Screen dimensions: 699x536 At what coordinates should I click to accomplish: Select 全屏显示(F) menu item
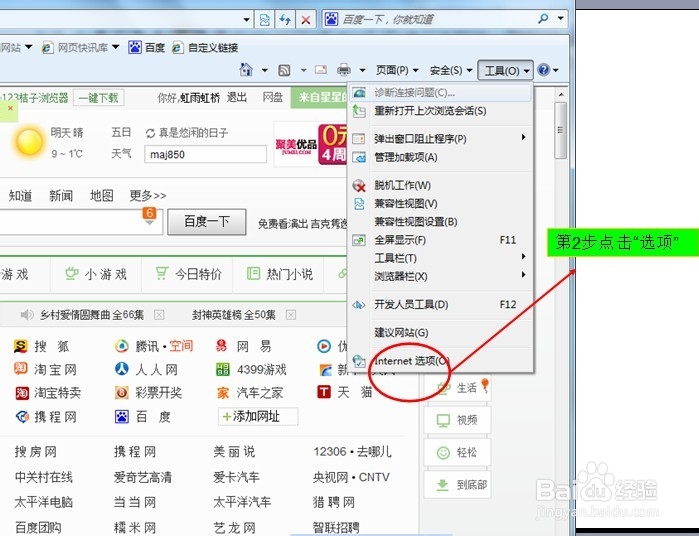tap(440, 240)
